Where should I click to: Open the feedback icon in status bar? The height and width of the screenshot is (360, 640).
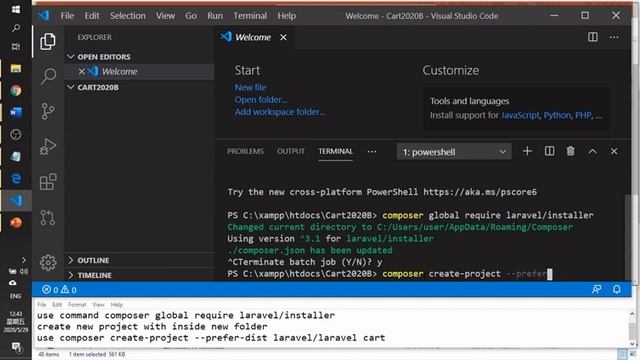596,289
